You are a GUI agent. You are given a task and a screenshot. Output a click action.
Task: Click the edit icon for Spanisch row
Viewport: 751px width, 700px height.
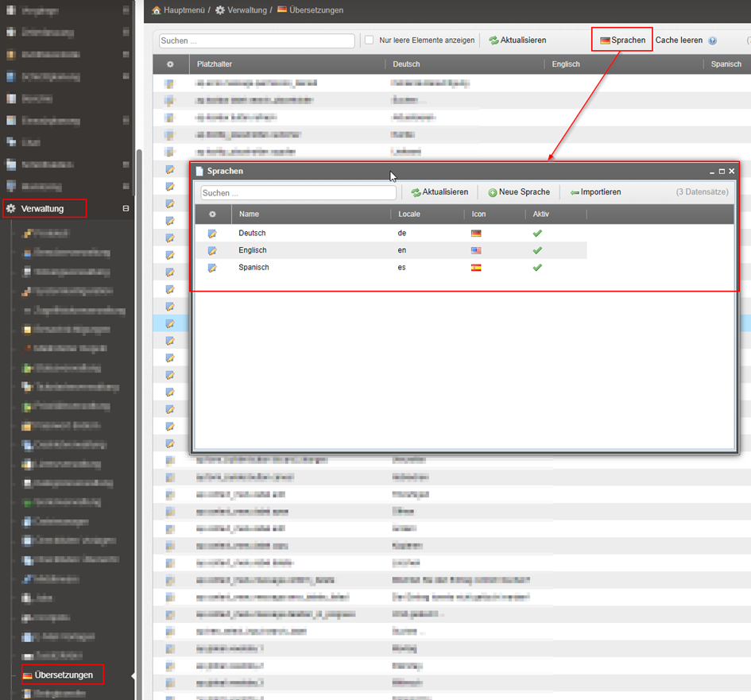point(212,268)
